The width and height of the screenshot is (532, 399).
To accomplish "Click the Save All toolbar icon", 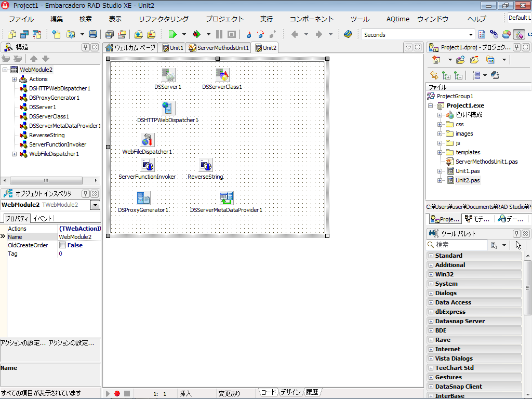I will coord(109,34).
